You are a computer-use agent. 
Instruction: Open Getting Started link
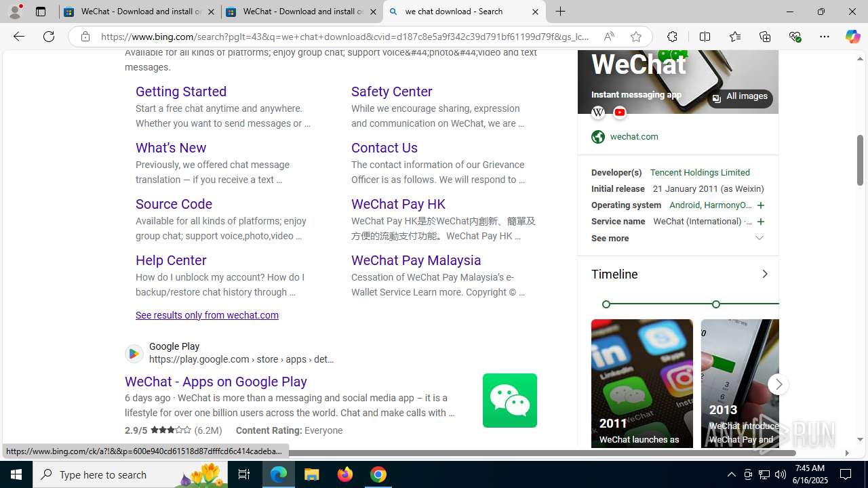pos(181,91)
